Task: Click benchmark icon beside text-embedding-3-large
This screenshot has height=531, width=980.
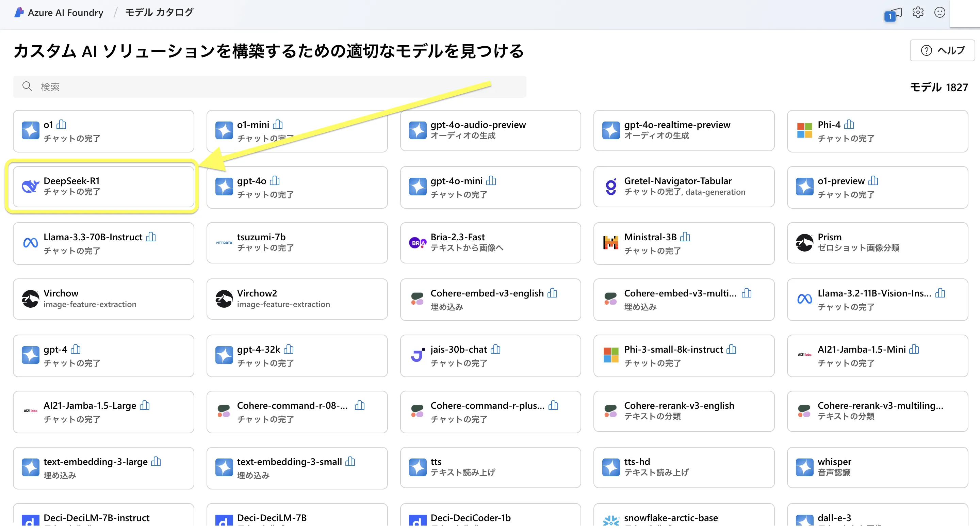Action: (156, 461)
